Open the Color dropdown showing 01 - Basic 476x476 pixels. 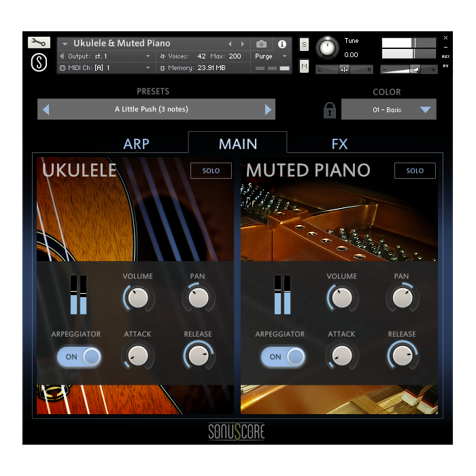click(x=388, y=109)
